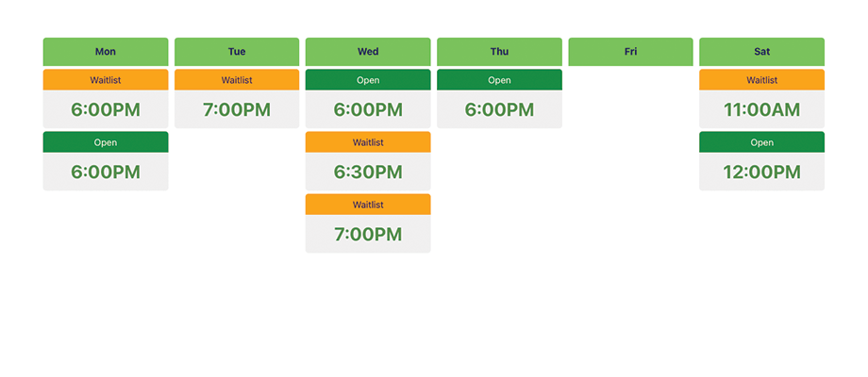The image size is (868, 377).
Task: Select Saturday's 11:00AM time
Action: (x=761, y=109)
